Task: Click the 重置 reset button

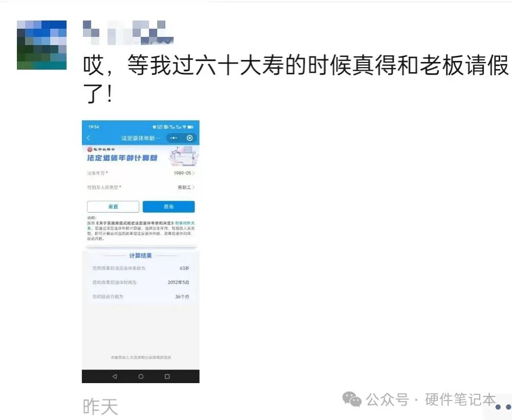Action: click(113, 207)
